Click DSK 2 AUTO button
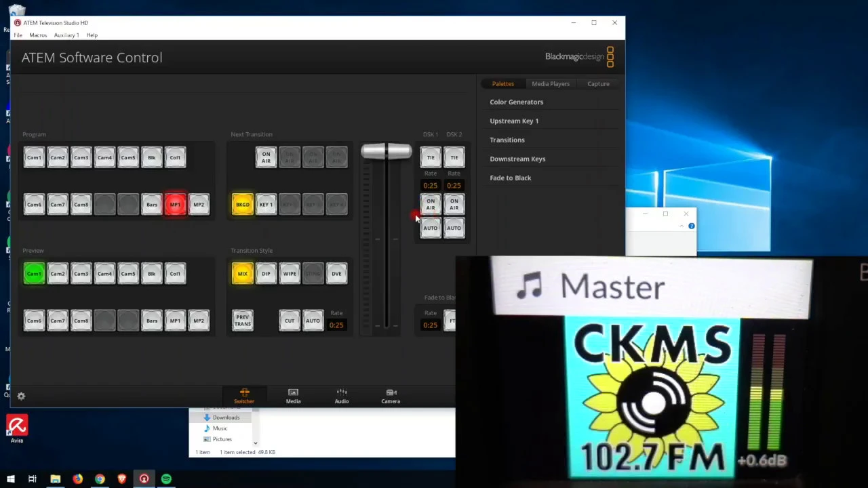Screen dimensions: 868x488 pos(454,228)
